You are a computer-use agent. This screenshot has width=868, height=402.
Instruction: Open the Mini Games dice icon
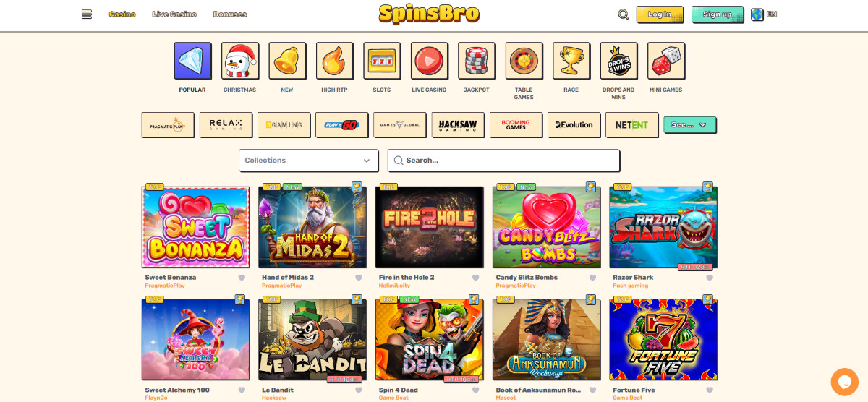coord(666,61)
